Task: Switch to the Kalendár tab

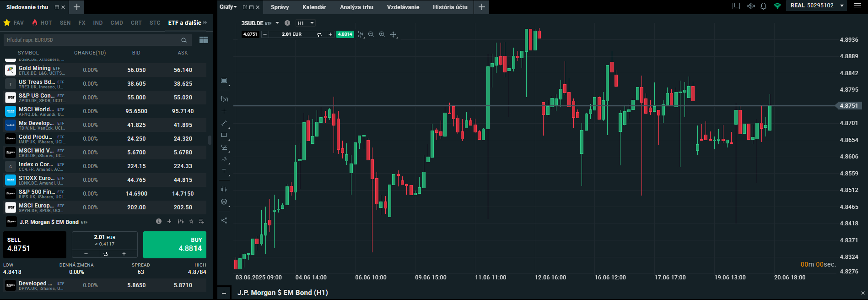Action: 314,7
